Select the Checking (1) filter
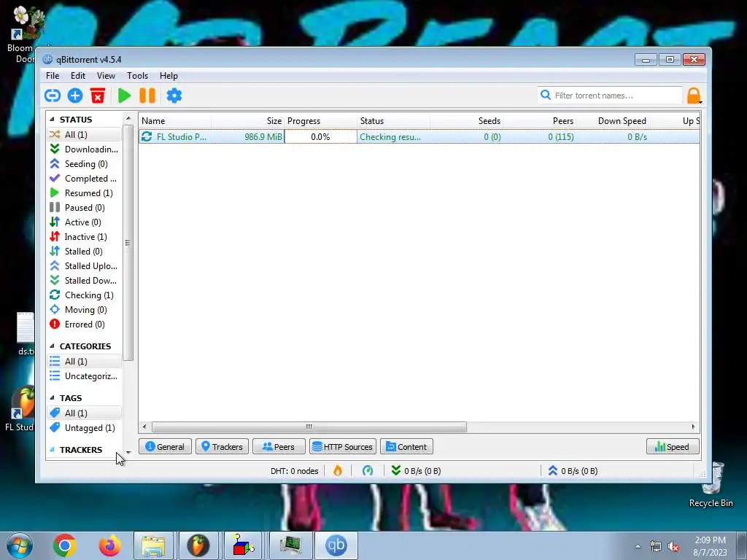The image size is (747, 560). point(85,295)
